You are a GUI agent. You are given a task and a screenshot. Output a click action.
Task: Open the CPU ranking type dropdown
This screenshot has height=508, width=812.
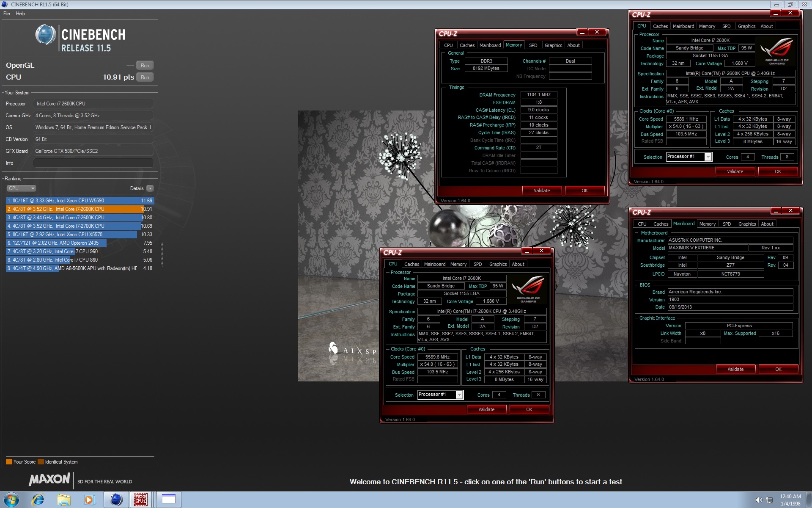[x=21, y=188]
